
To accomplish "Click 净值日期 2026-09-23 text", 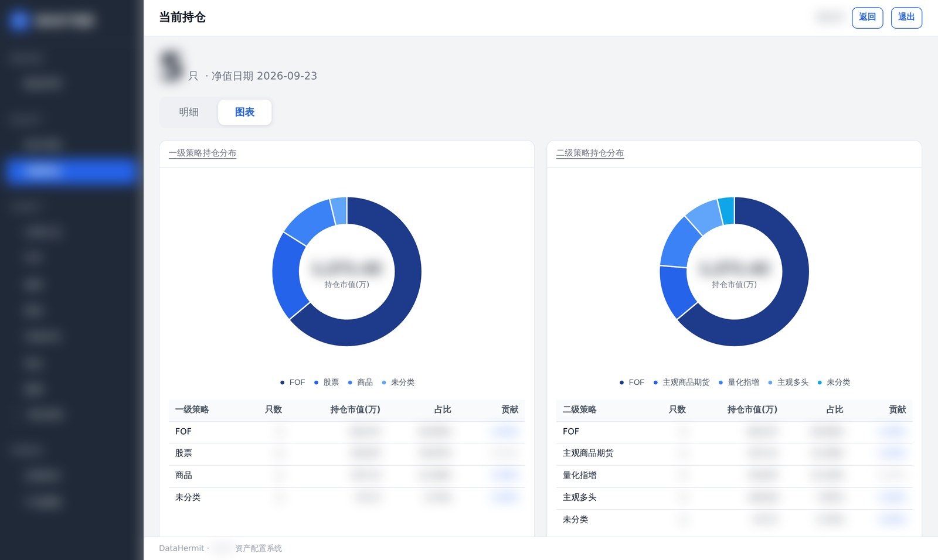I will (264, 76).
